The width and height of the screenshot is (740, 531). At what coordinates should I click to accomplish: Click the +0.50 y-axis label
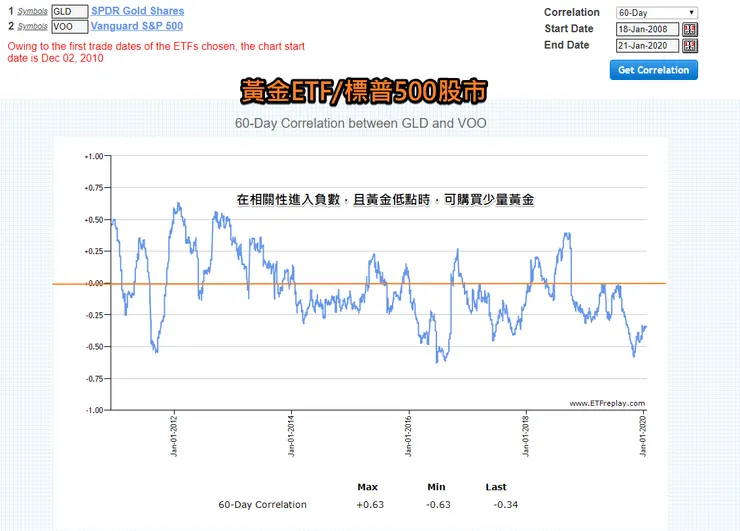coord(94,219)
